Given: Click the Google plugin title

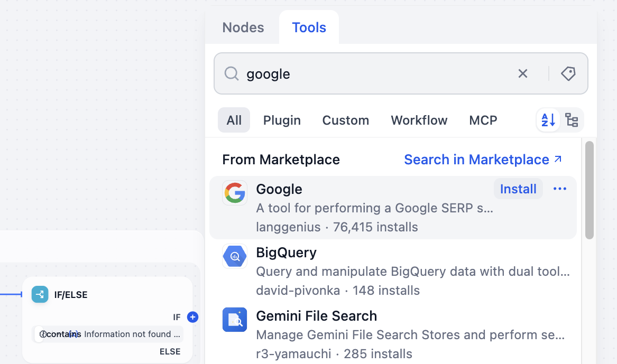Looking at the screenshot, I should pyautogui.click(x=279, y=189).
